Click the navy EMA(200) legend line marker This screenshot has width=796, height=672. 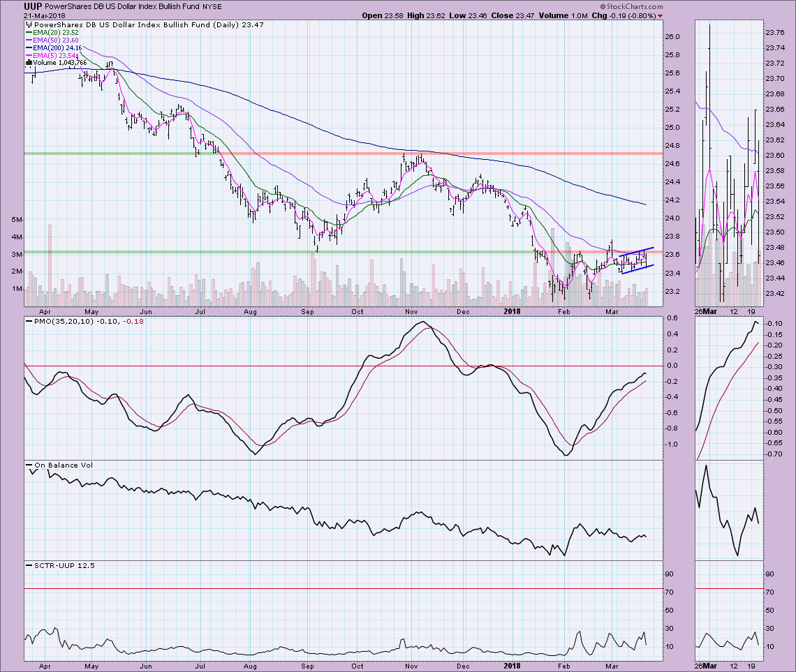tap(28, 48)
